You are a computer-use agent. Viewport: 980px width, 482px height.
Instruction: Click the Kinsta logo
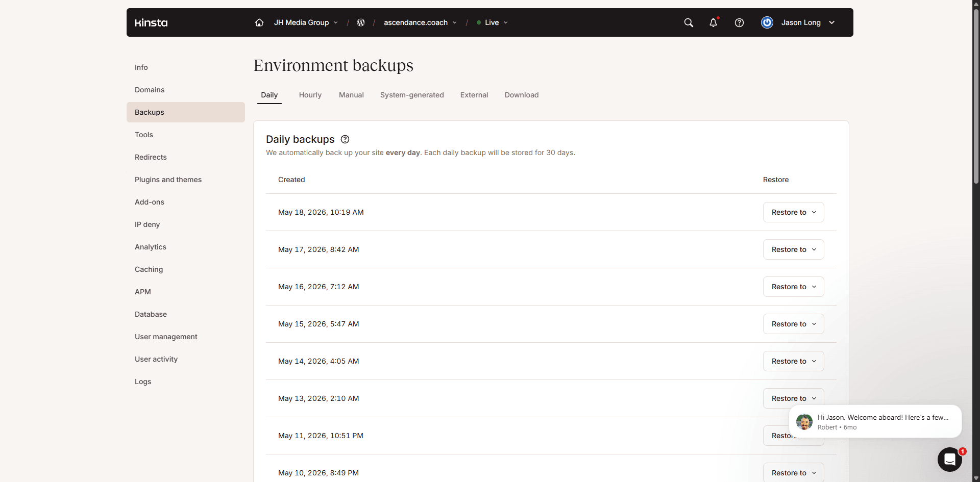coord(151,22)
